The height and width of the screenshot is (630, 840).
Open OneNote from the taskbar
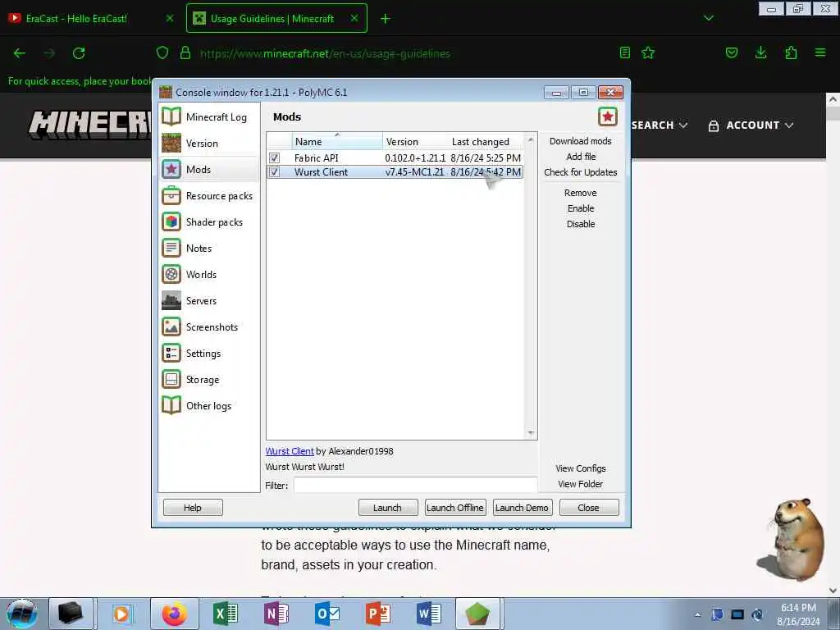(276, 614)
